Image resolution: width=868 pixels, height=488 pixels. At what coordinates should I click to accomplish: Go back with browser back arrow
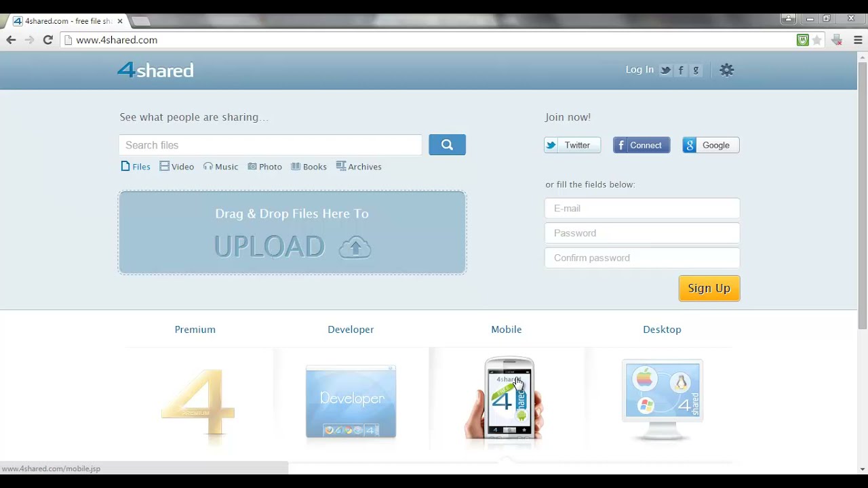click(x=11, y=40)
